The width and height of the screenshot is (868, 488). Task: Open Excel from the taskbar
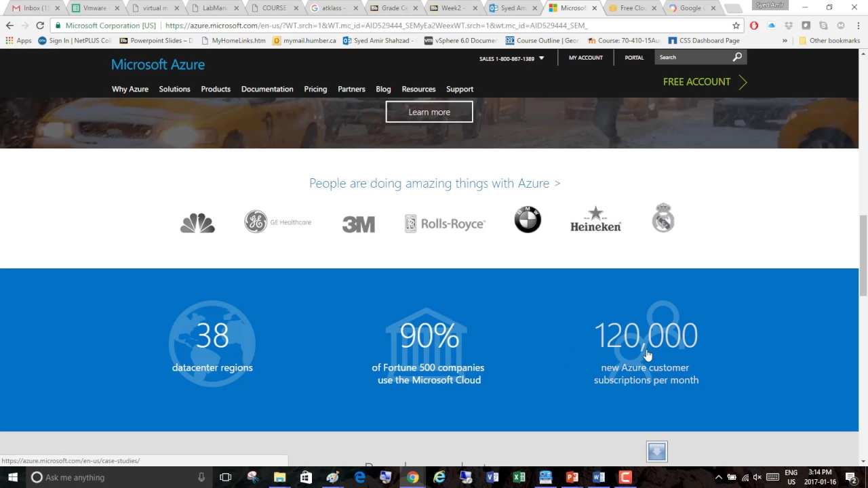pos(519,477)
